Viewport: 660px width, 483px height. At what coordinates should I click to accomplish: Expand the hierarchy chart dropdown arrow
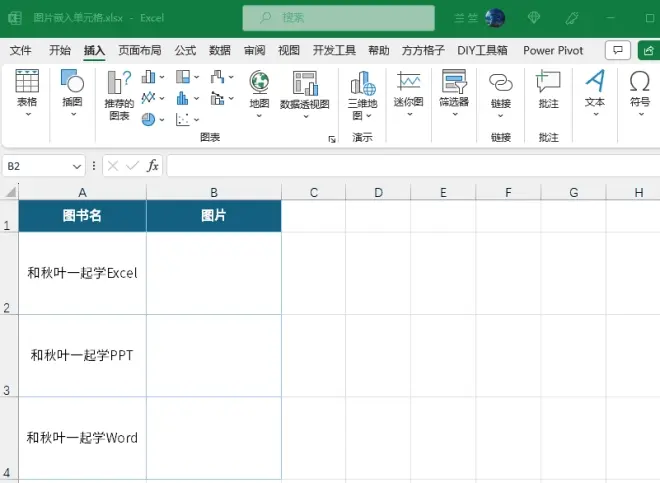pyautogui.click(x=196, y=77)
